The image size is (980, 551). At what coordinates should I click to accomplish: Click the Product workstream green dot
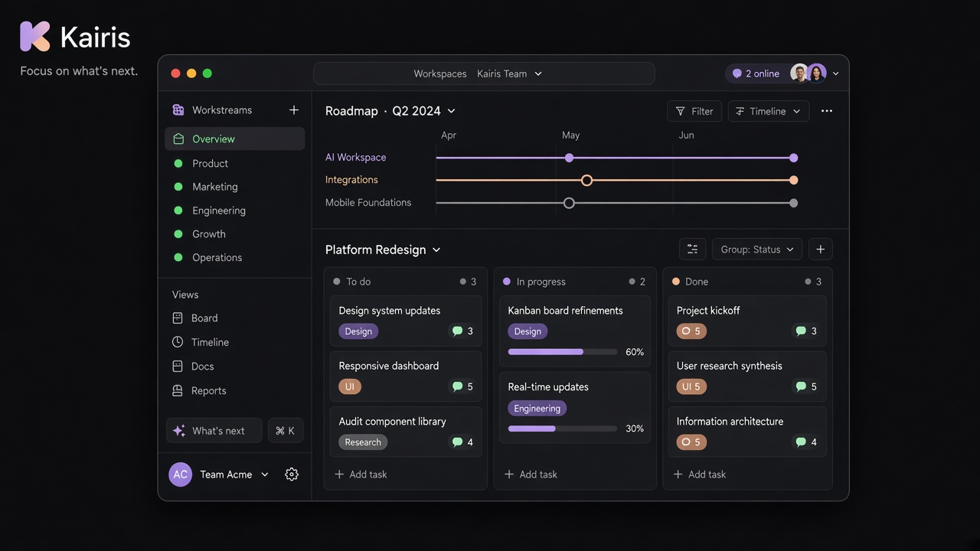click(x=178, y=164)
